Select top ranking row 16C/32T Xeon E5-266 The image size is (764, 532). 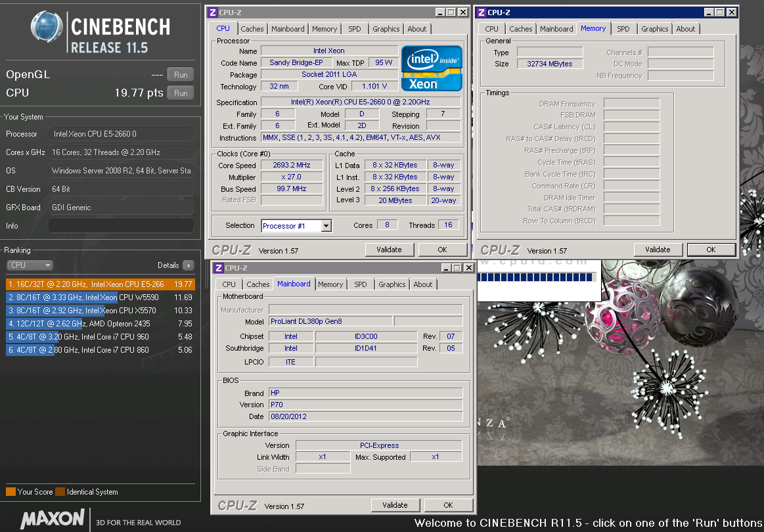101,284
